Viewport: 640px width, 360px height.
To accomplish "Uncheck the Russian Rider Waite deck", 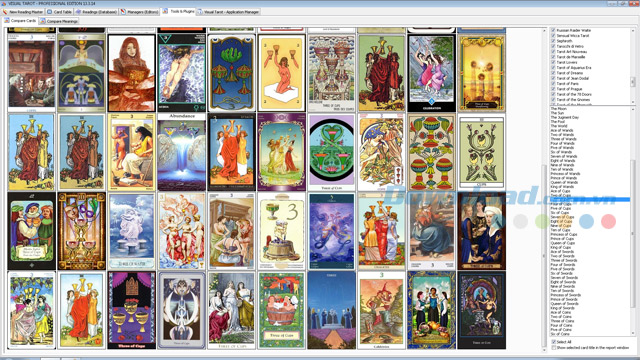I will click(x=553, y=30).
